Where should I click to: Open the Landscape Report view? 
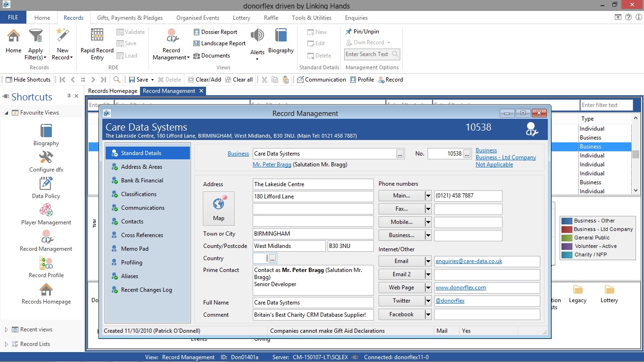[x=220, y=43]
